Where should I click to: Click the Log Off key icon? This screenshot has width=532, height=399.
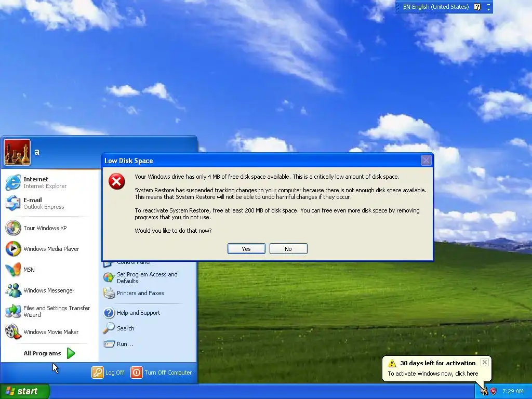[97, 373]
